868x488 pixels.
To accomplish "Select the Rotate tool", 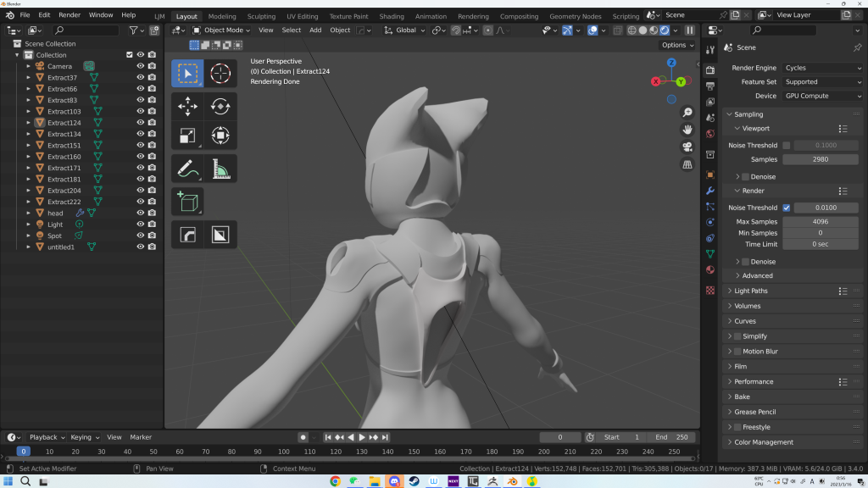I will [220, 107].
